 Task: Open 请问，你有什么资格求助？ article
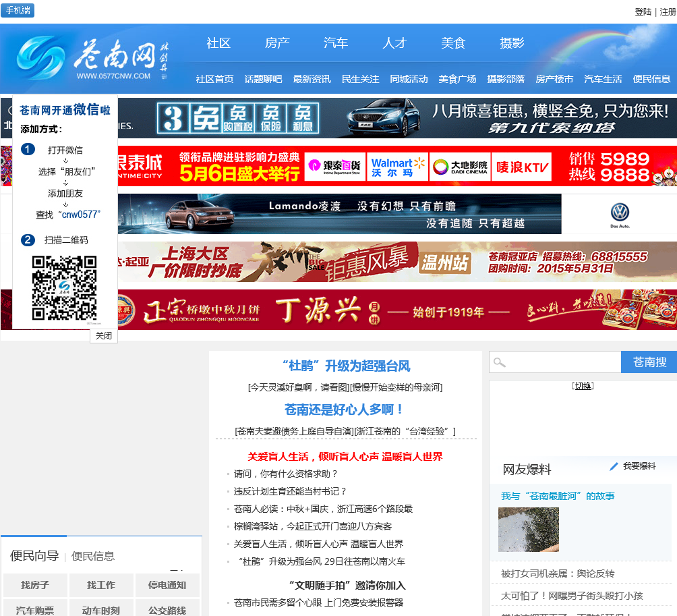pyautogui.click(x=285, y=474)
